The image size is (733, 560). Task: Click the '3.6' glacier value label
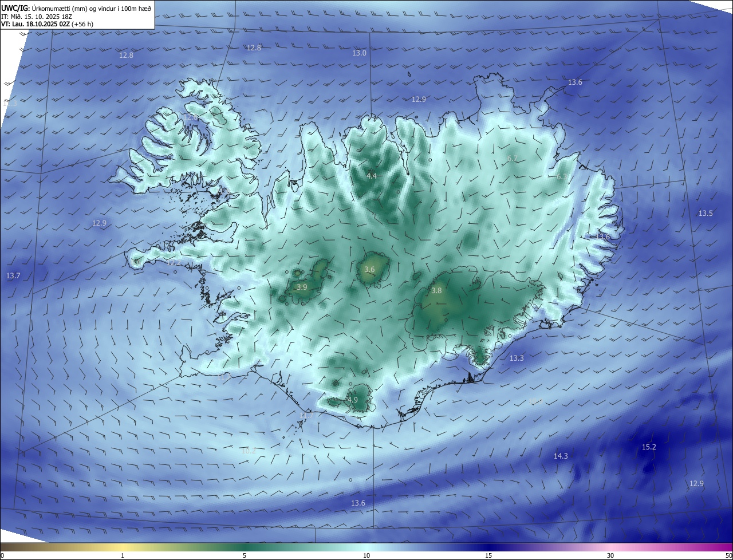pos(369,269)
